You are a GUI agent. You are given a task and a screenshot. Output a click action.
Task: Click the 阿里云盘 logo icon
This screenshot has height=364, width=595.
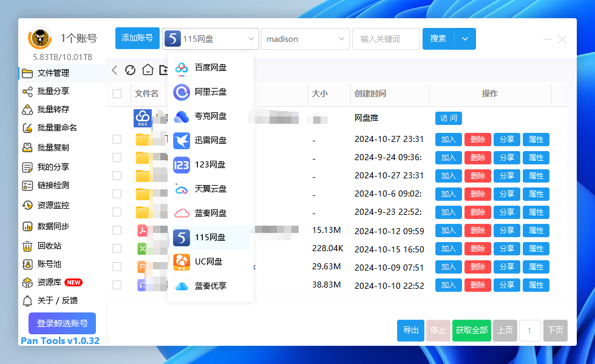click(x=182, y=92)
